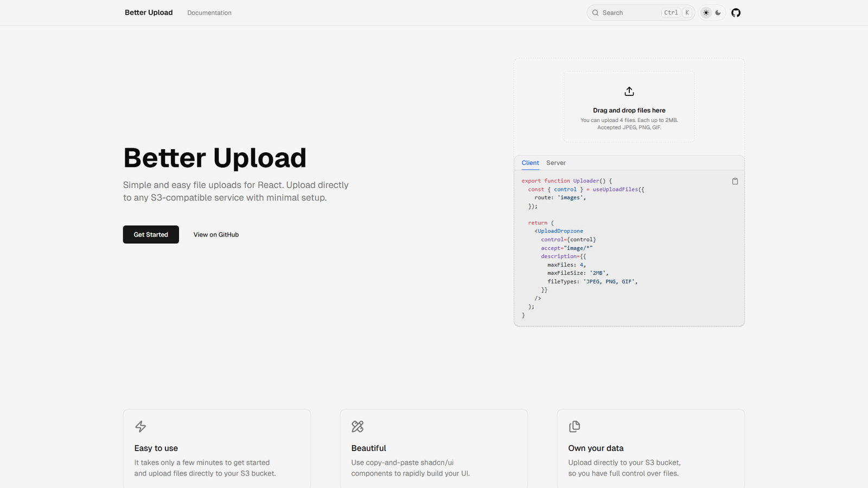
Task: Select the Client code tab
Action: pos(530,163)
